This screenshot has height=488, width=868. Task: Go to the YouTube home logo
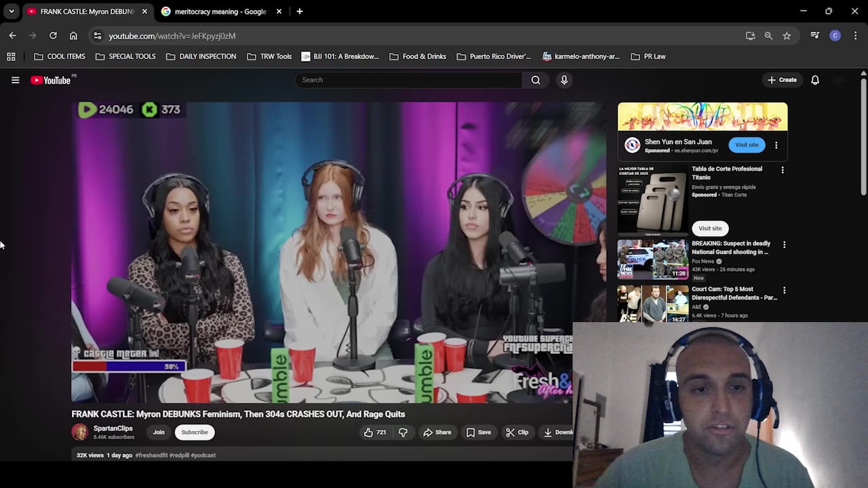pyautogui.click(x=51, y=80)
